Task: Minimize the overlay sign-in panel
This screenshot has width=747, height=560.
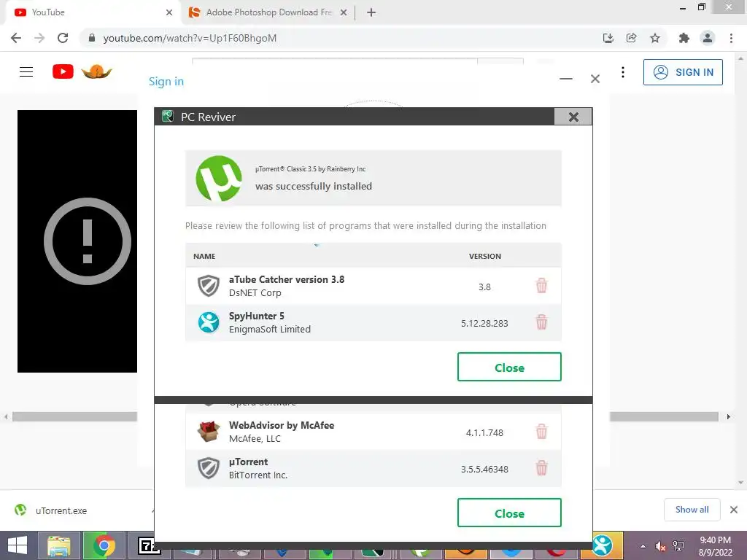Action: [x=566, y=79]
